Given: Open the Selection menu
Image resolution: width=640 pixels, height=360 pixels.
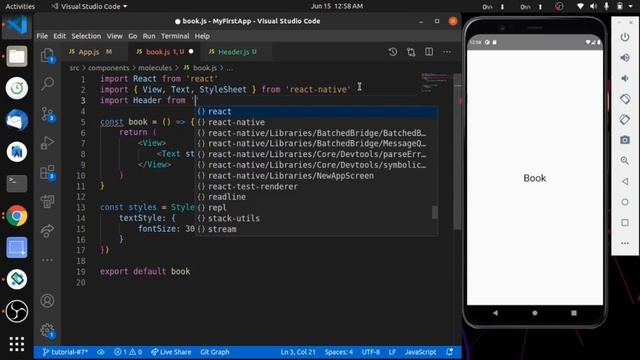Looking at the screenshot, I should [x=86, y=36].
